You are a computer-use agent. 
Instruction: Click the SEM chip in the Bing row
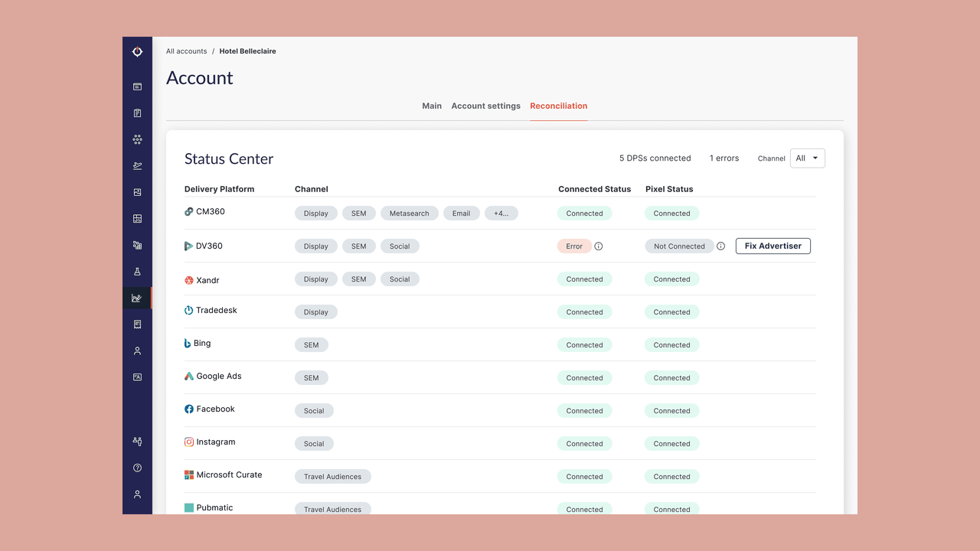[312, 345]
